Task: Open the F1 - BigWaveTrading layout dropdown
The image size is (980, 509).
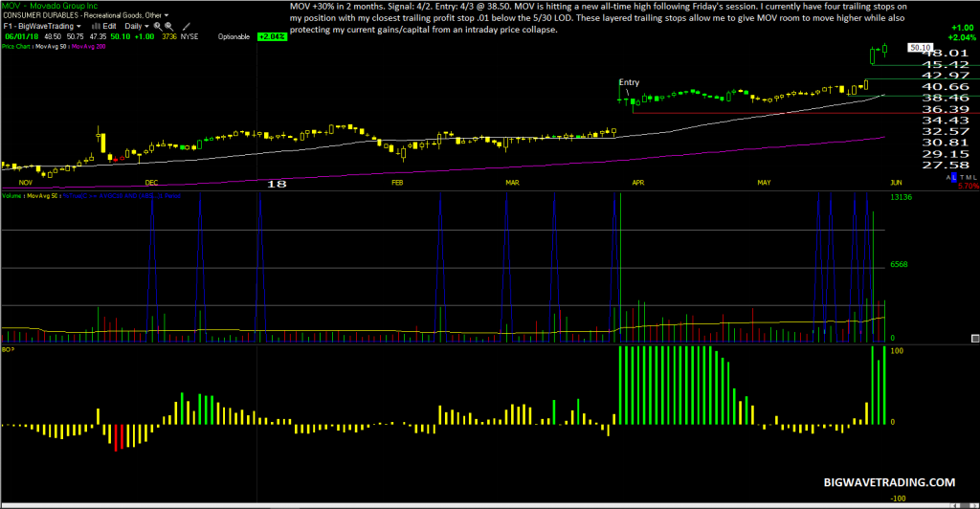Action: (x=42, y=26)
